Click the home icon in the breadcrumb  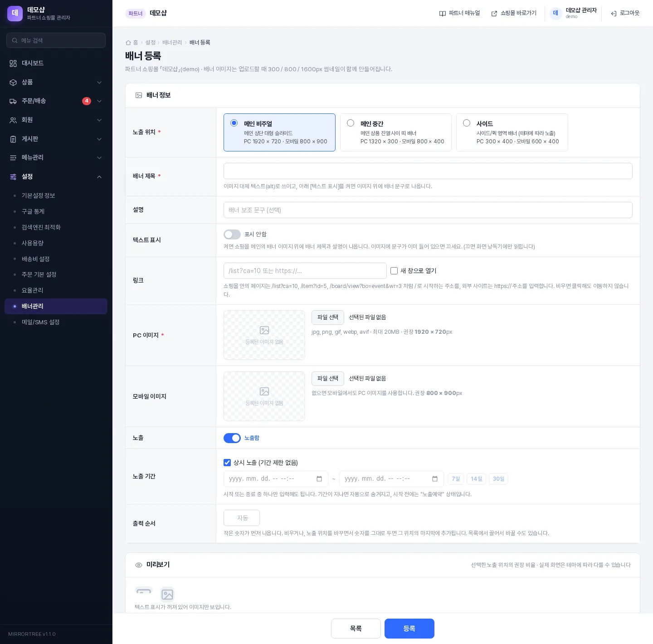point(128,43)
